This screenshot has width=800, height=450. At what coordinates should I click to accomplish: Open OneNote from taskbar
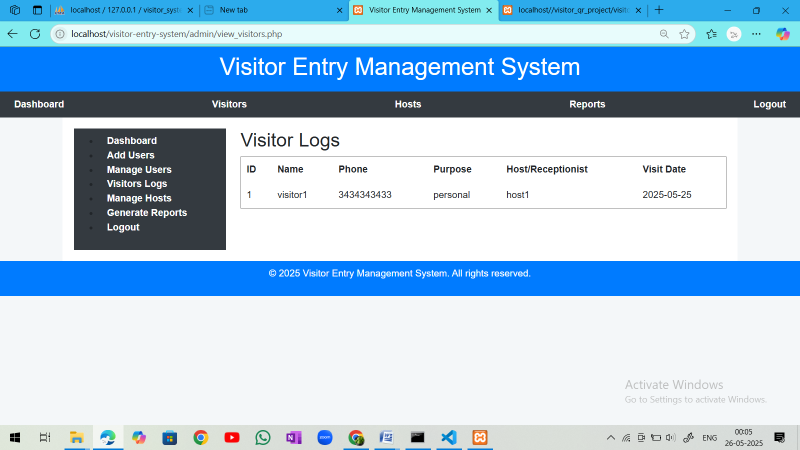coord(294,438)
